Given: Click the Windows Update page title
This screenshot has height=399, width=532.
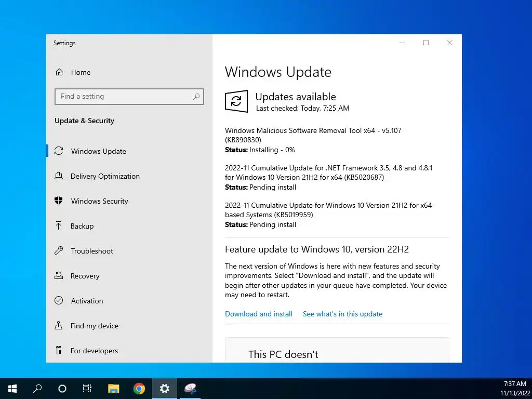Looking at the screenshot, I should click(278, 72).
